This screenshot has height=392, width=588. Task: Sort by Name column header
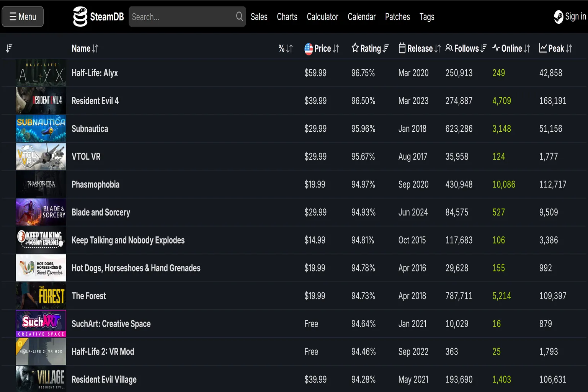pyautogui.click(x=85, y=49)
